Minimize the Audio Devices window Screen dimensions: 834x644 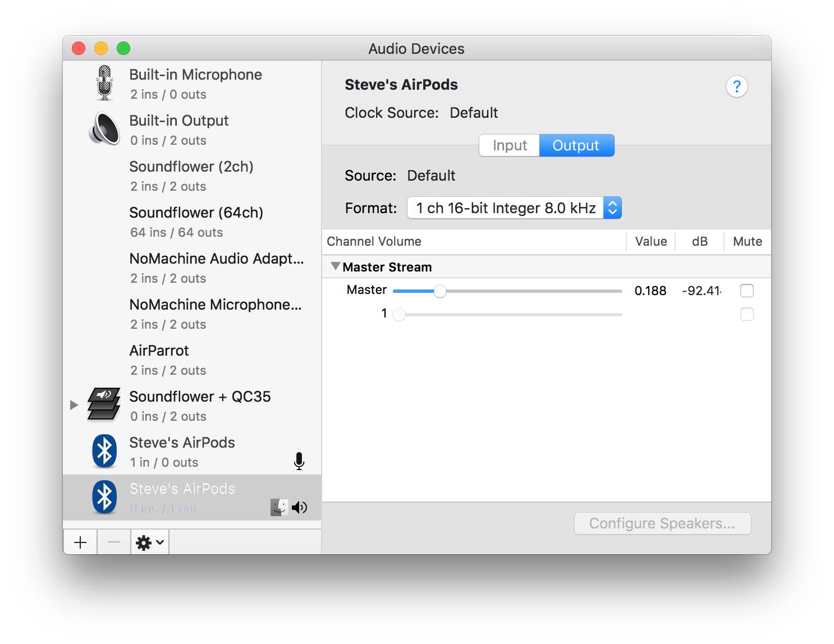click(101, 48)
